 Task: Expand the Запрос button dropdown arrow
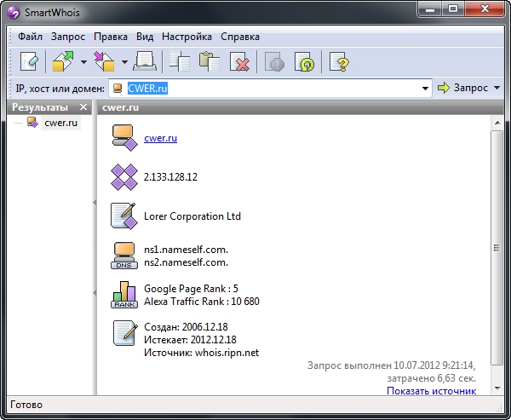497,88
